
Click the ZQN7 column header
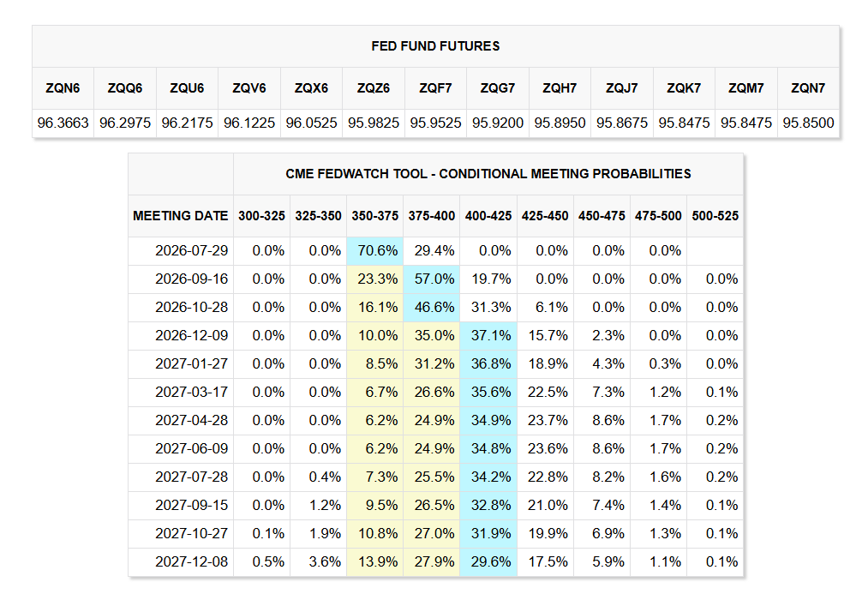808,88
